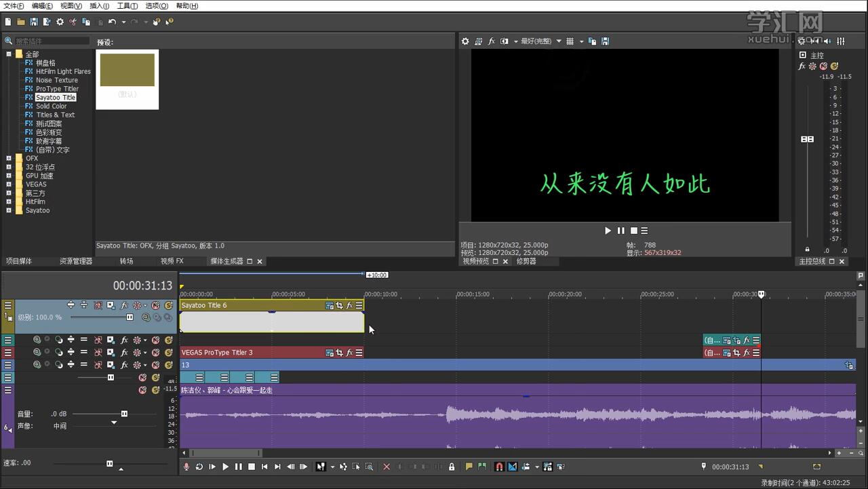
Task: Save the project using floppy disk icon
Action: (34, 22)
